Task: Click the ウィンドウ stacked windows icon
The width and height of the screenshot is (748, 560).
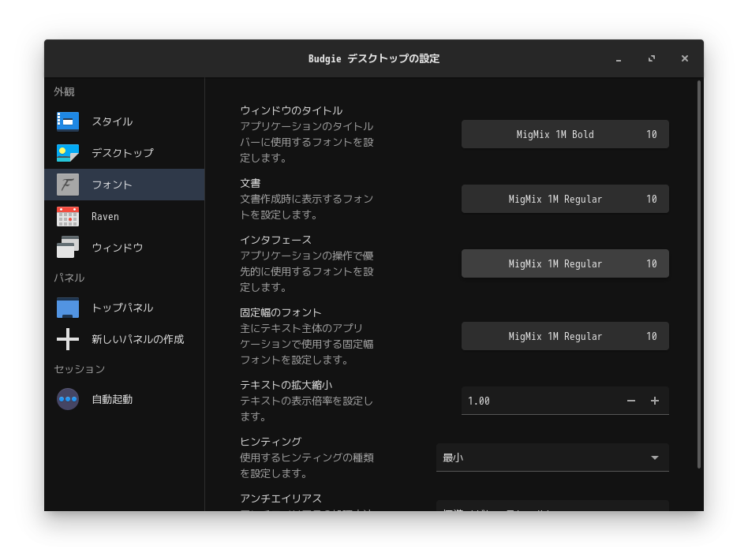Action: click(x=68, y=248)
